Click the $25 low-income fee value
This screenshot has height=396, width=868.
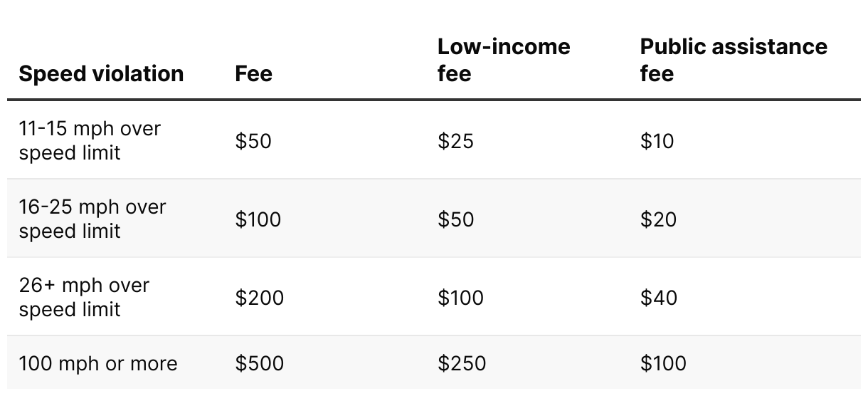tap(455, 141)
